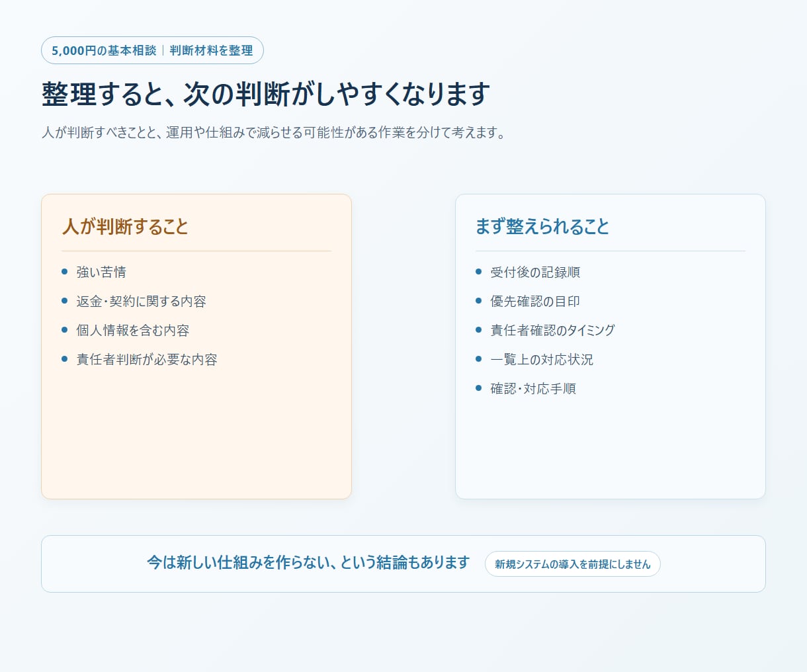Click the text 今は新しい仕組みを作らない、という結論もあります
Viewport: 807px width, 672px height.
click(308, 563)
